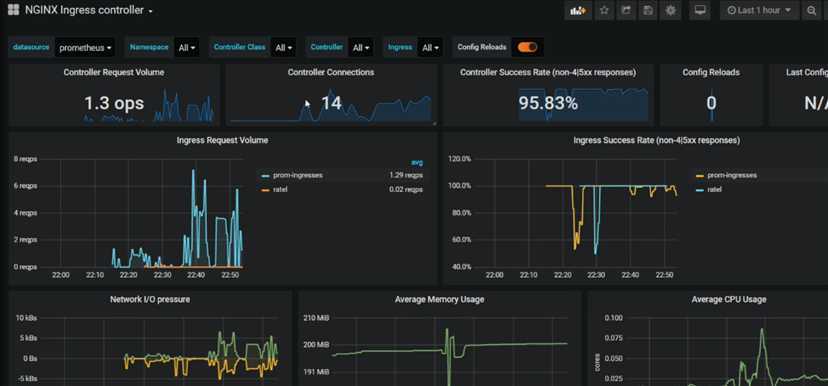Click the 0.02 reqps avg value
The width and height of the screenshot is (828, 386).
click(x=406, y=189)
